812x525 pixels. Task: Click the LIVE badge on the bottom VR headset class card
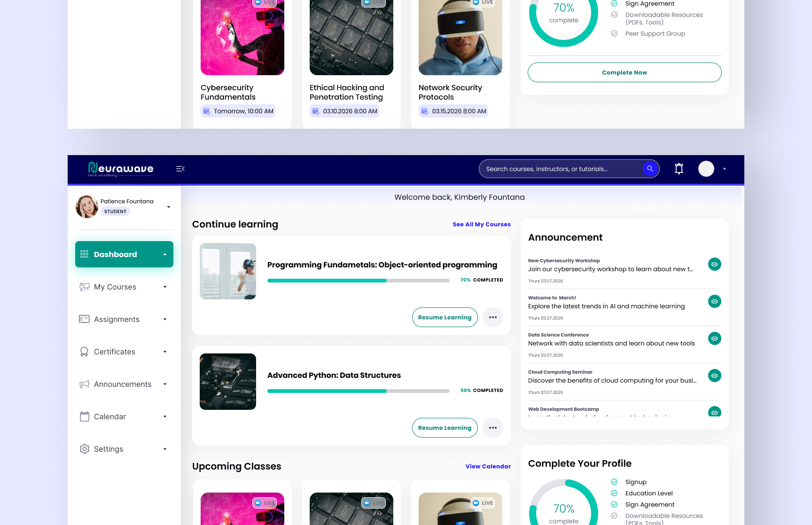point(483,503)
